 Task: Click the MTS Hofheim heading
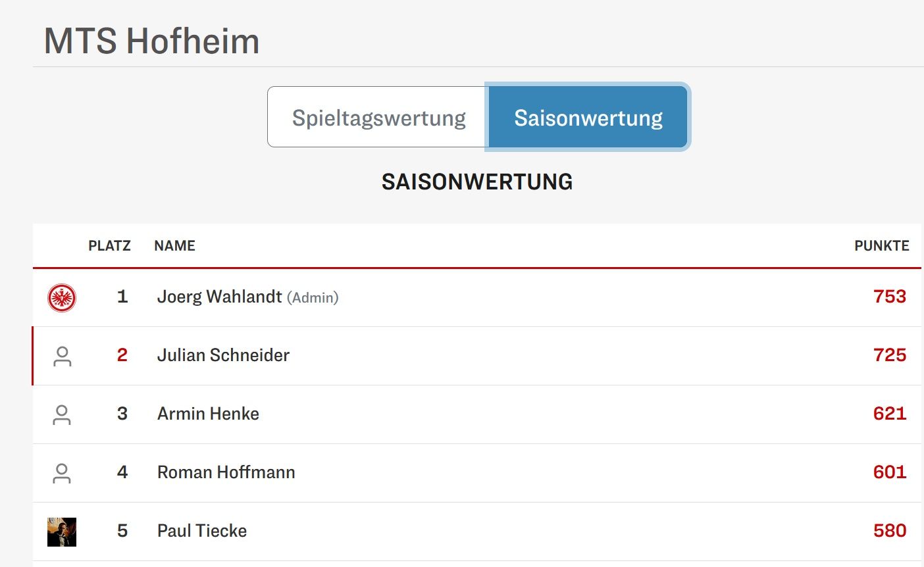pyautogui.click(x=151, y=41)
